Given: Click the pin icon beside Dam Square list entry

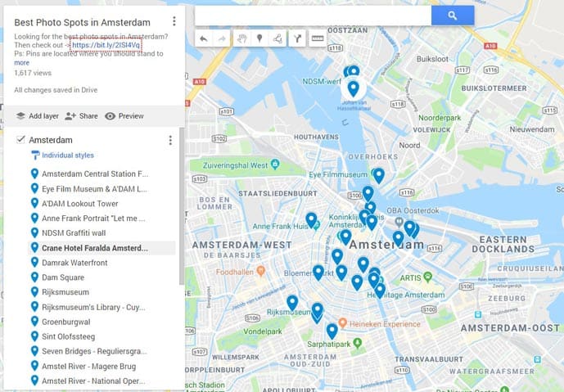Looking at the screenshot, I should pyautogui.click(x=34, y=277).
